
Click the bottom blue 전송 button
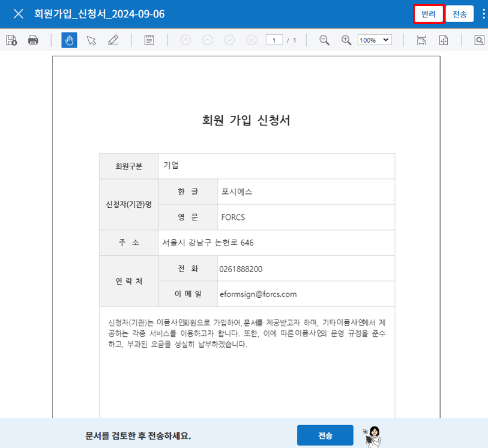(x=325, y=435)
